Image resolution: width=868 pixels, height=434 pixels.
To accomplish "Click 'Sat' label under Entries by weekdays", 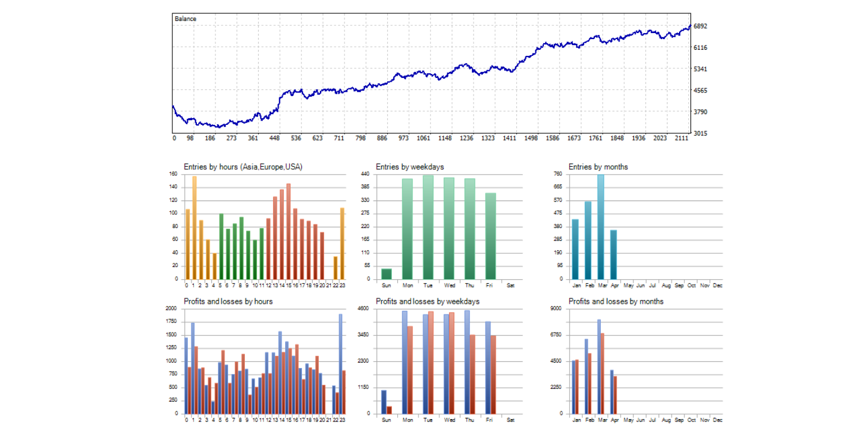I will (511, 285).
